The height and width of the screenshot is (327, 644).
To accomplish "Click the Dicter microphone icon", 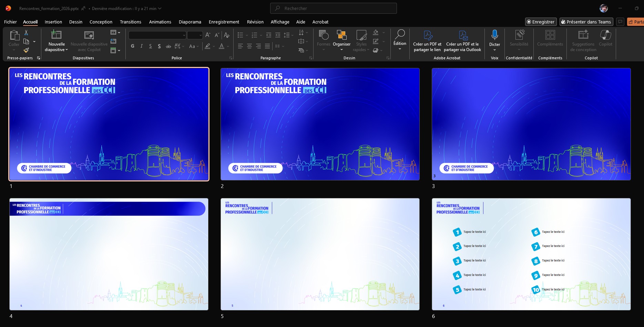I will [x=494, y=35].
